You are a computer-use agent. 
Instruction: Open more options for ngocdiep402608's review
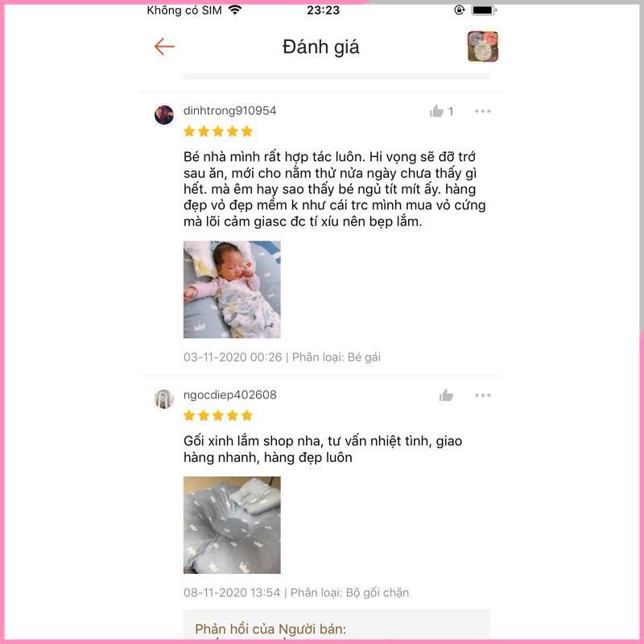tap(482, 395)
